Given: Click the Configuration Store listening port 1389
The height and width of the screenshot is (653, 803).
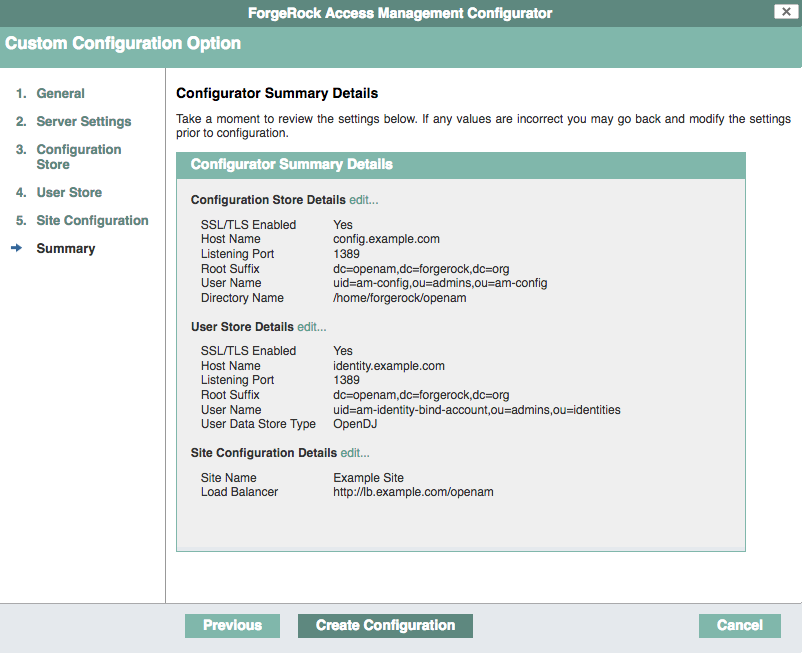Looking at the screenshot, I should click(x=346, y=254).
